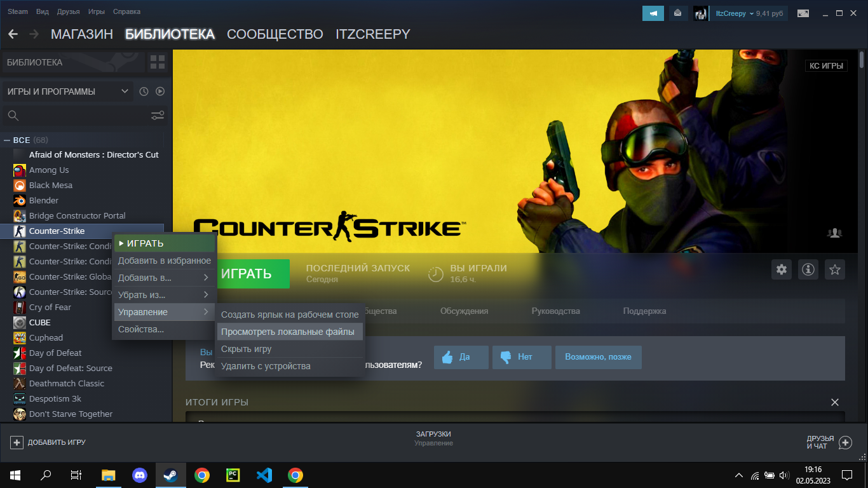
Task: Select Создать ярлык на рабочем столе
Action: 290,315
